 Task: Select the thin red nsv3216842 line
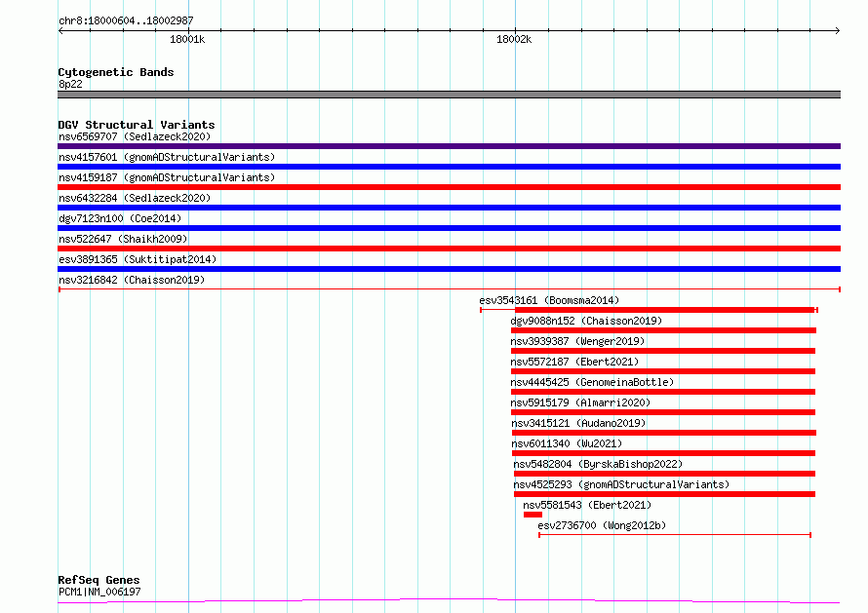pyautogui.click(x=449, y=289)
